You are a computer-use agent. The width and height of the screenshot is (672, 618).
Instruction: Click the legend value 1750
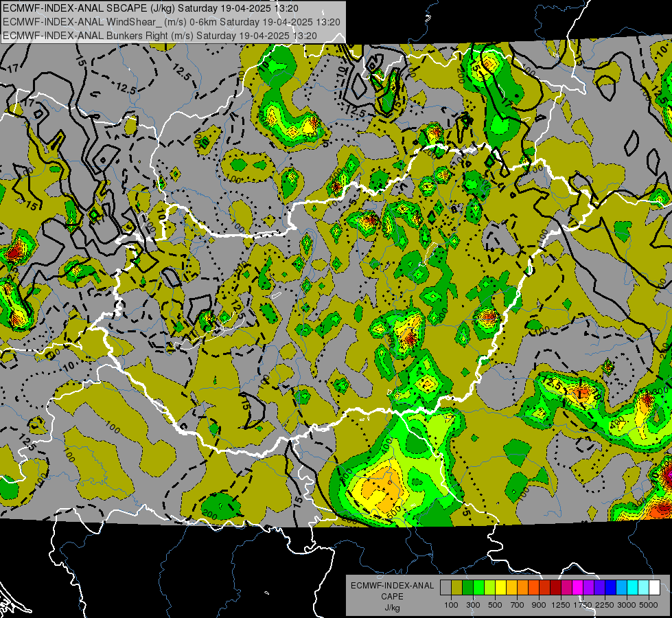[583, 605]
